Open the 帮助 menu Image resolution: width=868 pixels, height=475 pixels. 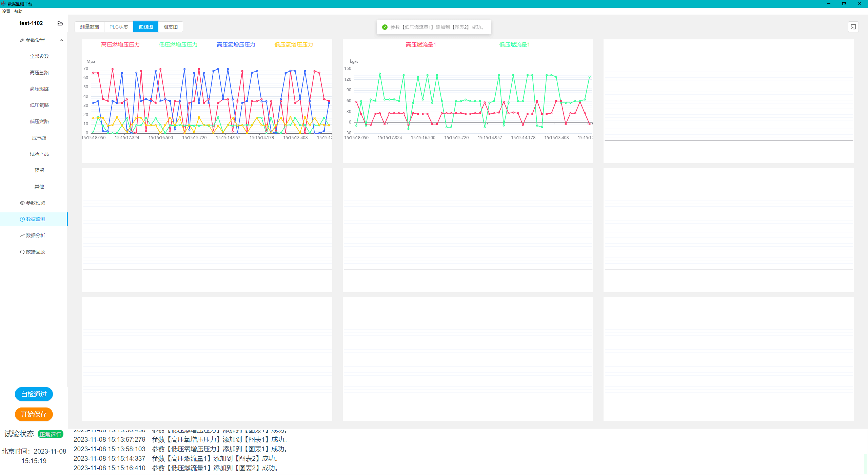18,12
